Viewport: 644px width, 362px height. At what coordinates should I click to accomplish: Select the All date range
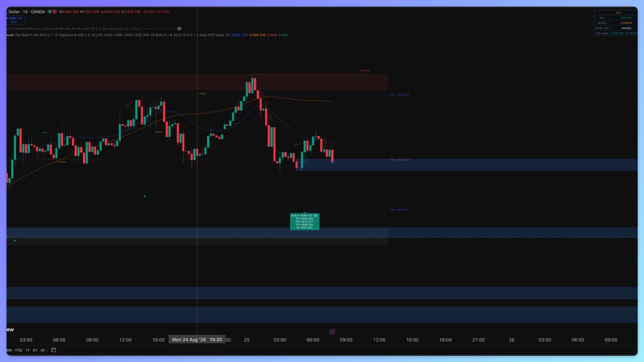tap(43, 350)
